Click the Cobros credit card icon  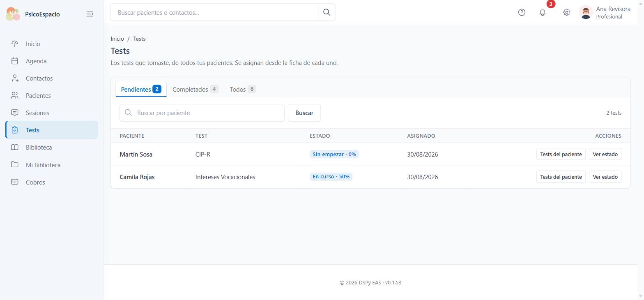click(x=15, y=182)
